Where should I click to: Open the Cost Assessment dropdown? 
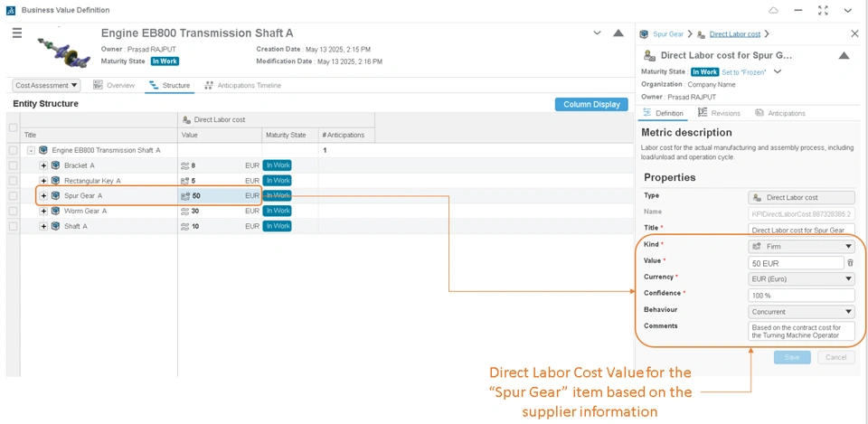[x=46, y=86]
